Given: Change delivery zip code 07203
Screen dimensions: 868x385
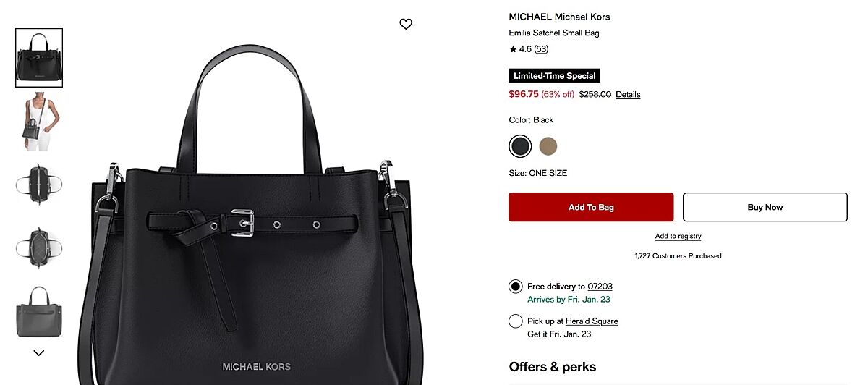Looking at the screenshot, I should tap(600, 287).
